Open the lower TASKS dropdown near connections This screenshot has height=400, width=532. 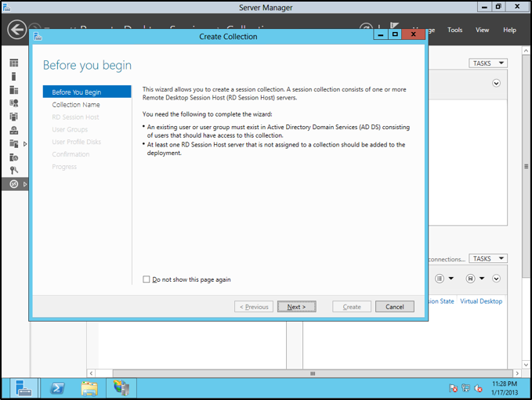pos(488,258)
